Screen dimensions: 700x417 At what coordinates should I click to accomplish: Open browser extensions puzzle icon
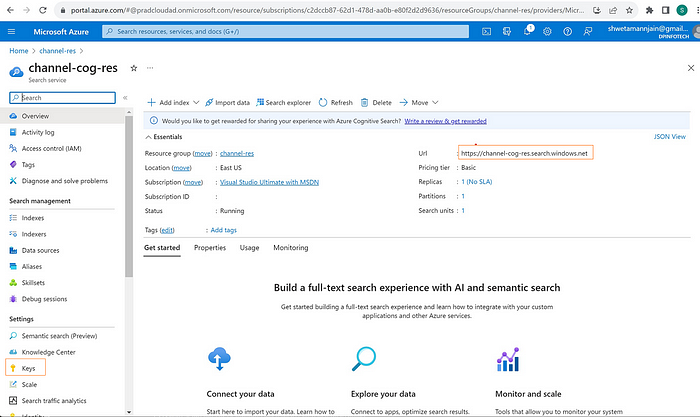point(650,10)
